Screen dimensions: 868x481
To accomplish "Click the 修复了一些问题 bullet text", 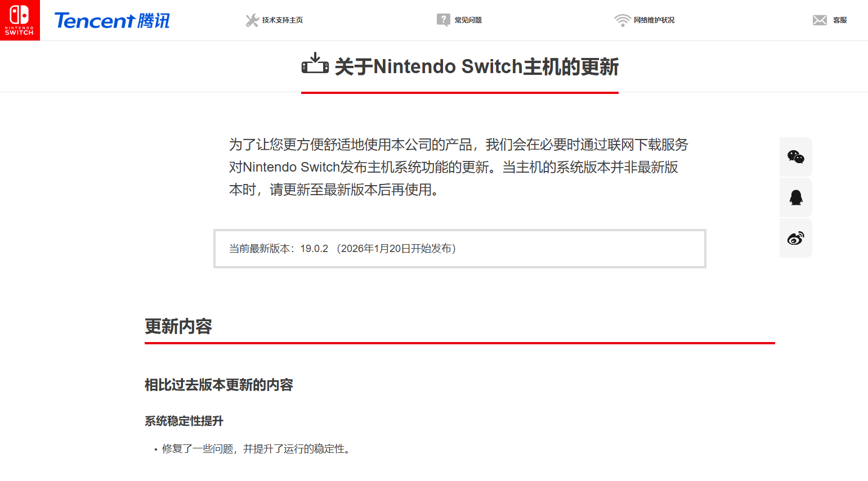I will tap(257, 449).
